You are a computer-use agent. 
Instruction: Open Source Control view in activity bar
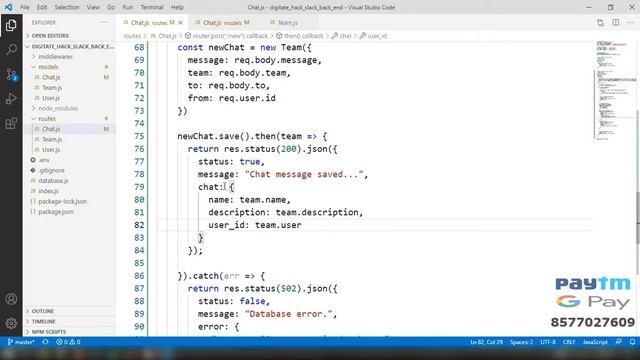(11, 74)
